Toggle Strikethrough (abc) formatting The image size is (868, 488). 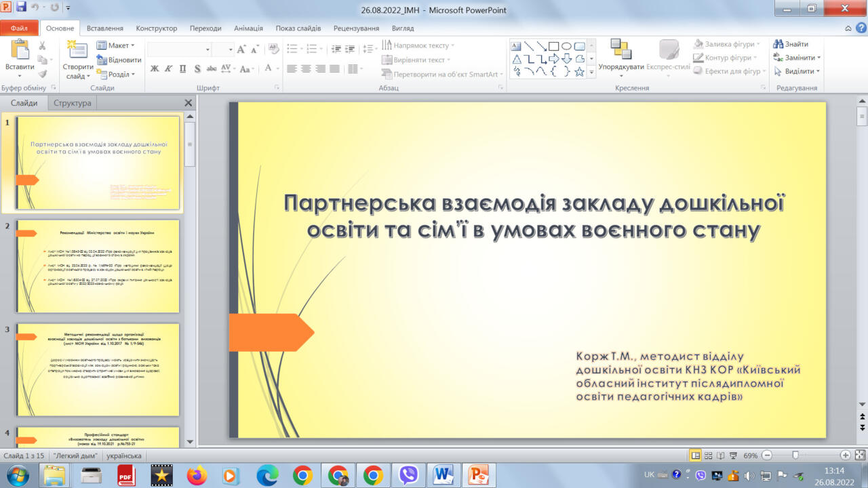(212, 68)
